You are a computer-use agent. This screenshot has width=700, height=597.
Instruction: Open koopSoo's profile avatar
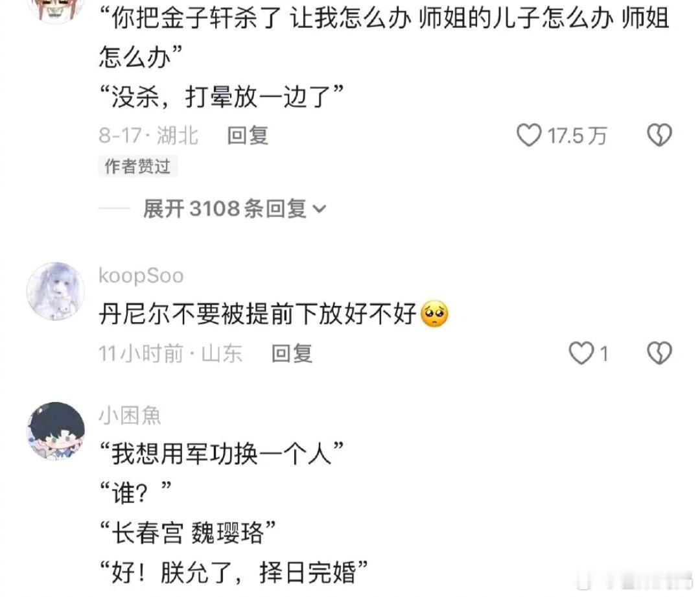coord(55,291)
